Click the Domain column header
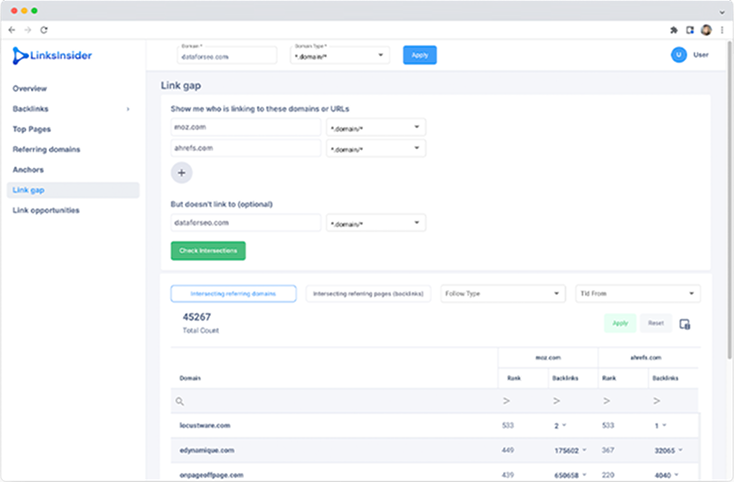734x482 pixels. pyautogui.click(x=190, y=378)
